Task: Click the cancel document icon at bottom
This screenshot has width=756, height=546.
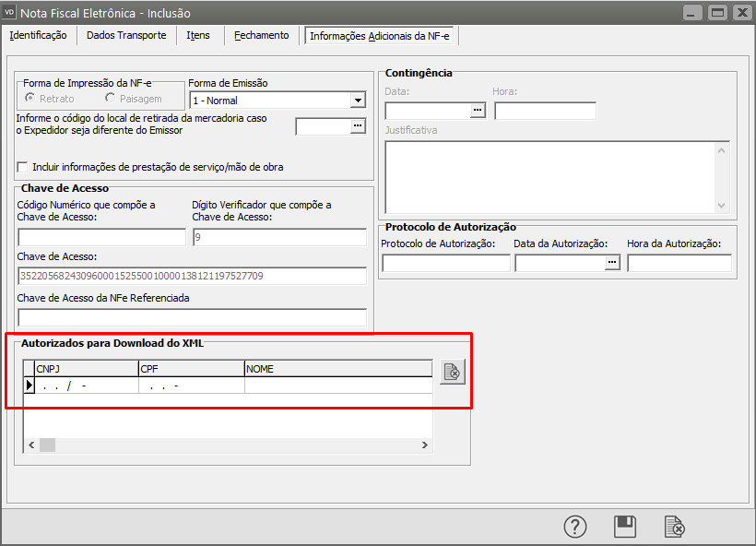Action: pos(675,526)
